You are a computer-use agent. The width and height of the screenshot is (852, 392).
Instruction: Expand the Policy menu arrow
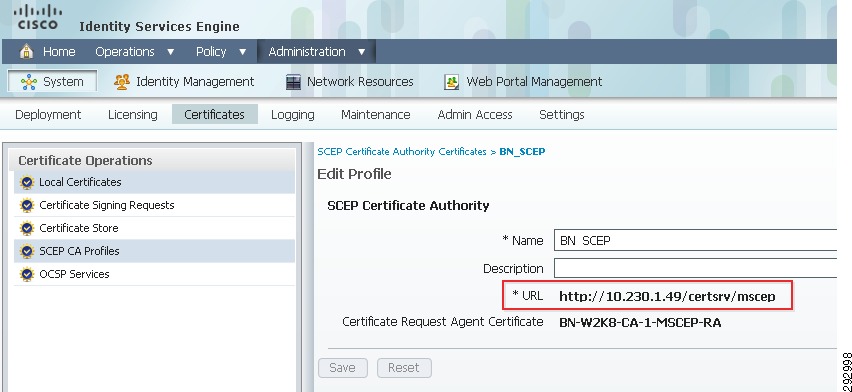click(x=242, y=52)
